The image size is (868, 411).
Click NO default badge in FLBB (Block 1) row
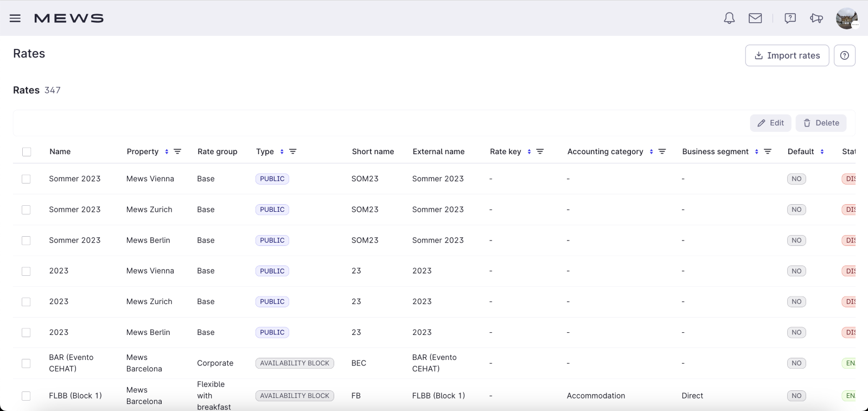click(796, 396)
